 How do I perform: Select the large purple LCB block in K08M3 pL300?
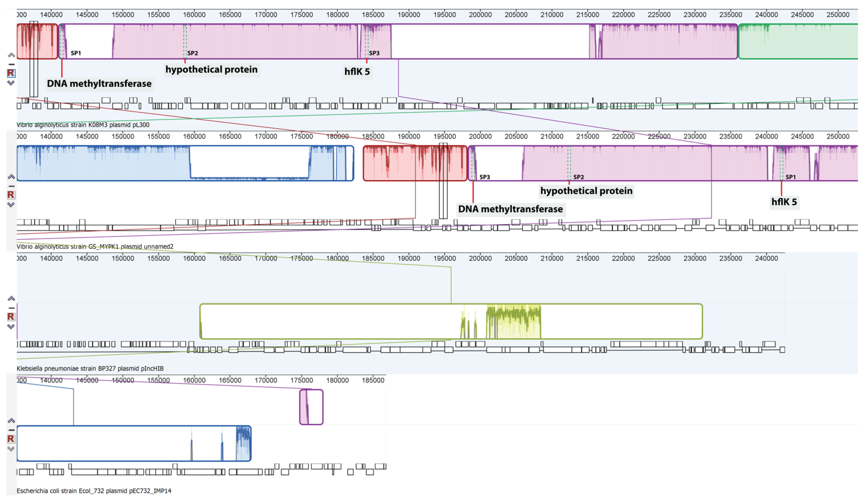coord(398,41)
